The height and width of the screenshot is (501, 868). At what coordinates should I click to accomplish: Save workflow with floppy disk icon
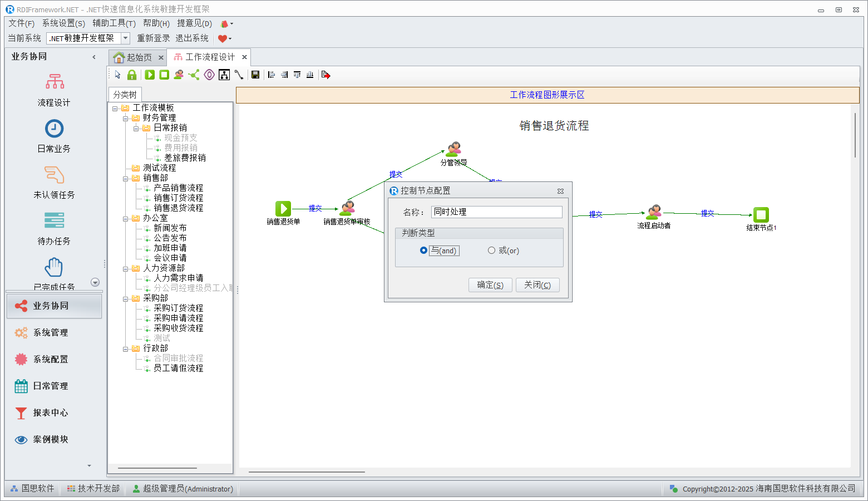(255, 75)
